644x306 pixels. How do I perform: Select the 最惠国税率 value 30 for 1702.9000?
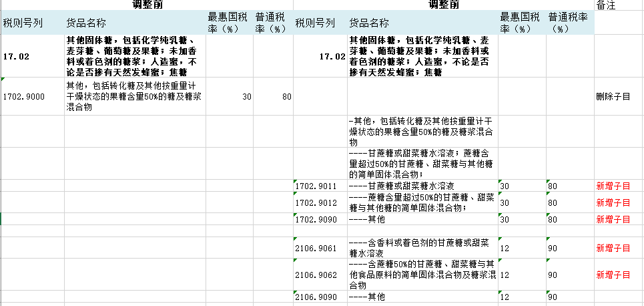point(228,97)
